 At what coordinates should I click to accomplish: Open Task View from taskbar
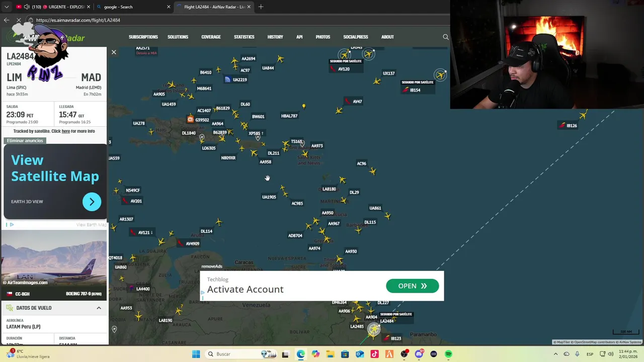[285, 354]
